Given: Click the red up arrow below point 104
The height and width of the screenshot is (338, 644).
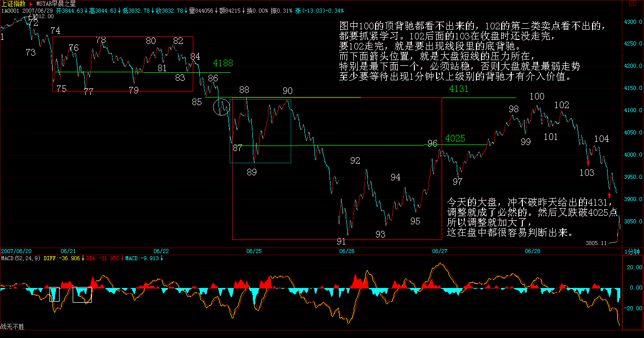Looking at the screenshot, I should click(610, 195).
